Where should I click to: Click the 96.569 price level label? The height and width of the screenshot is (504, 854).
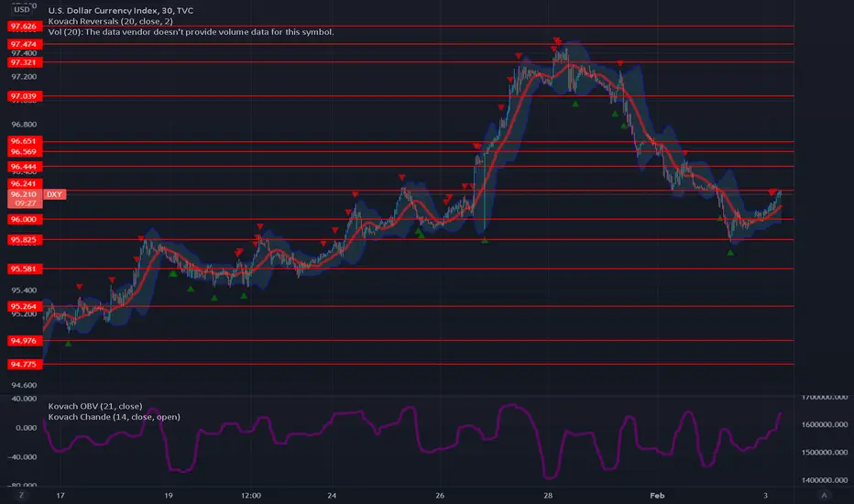click(x=25, y=152)
